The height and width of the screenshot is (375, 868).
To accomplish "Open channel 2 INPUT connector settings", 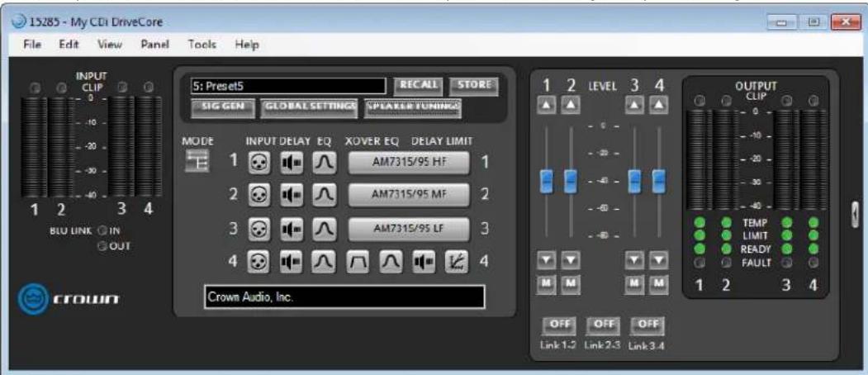I will coord(258,195).
